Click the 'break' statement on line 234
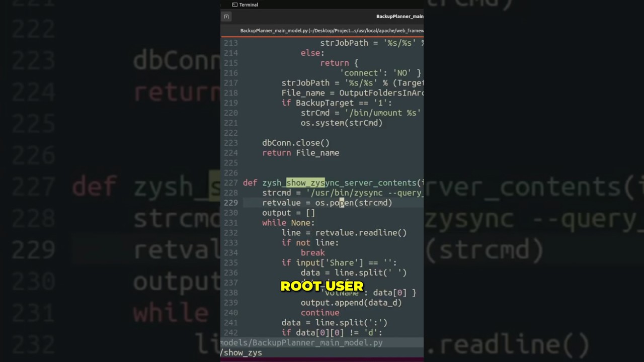Image resolution: width=644 pixels, height=362 pixels. [x=312, y=253]
